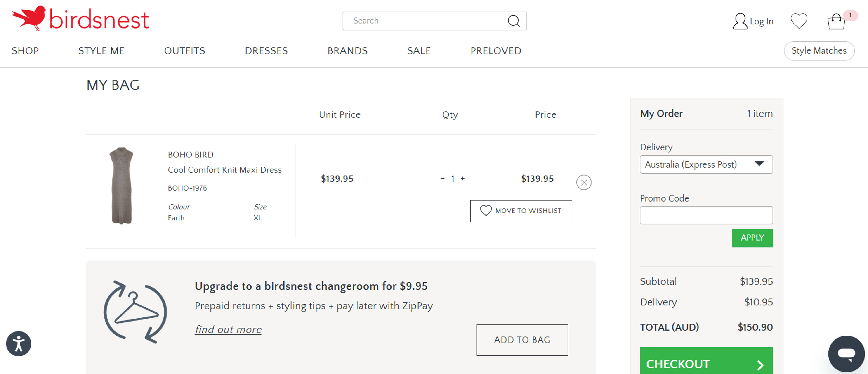Open the STYLE ME menu

[x=101, y=51]
